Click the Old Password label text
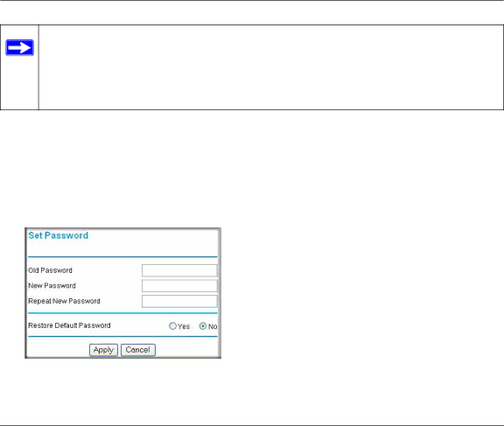This screenshot has height=426, width=504. (50, 270)
